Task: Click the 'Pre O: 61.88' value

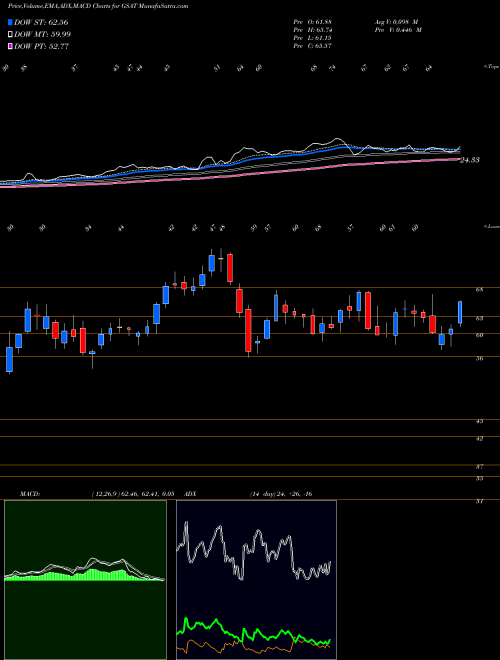Action: [x=313, y=22]
